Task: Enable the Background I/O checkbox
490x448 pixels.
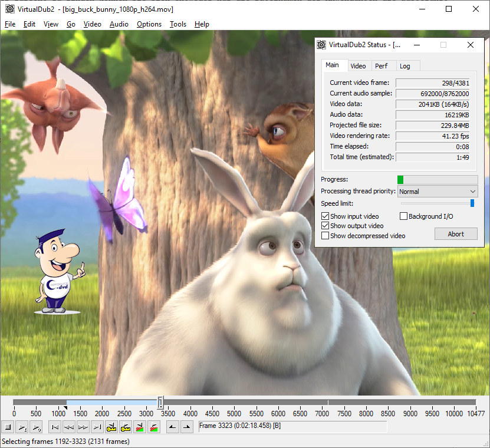Action: [x=404, y=216]
